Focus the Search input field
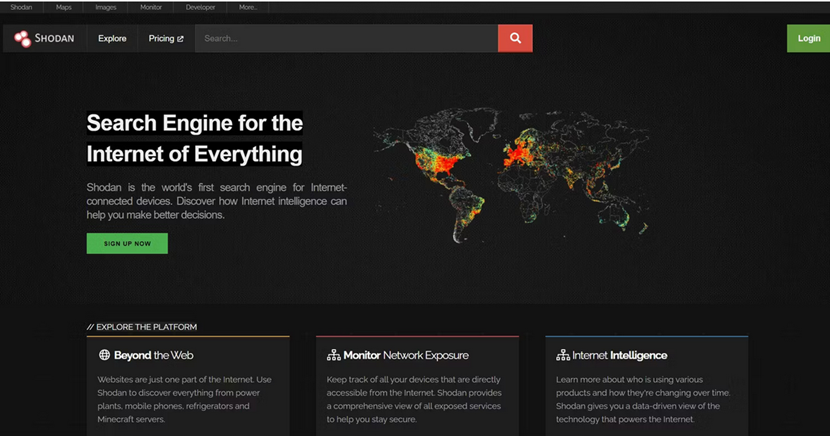 click(346, 39)
